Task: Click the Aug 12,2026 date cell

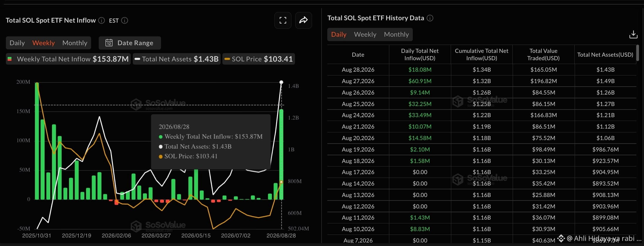Action: tap(358, 206)
